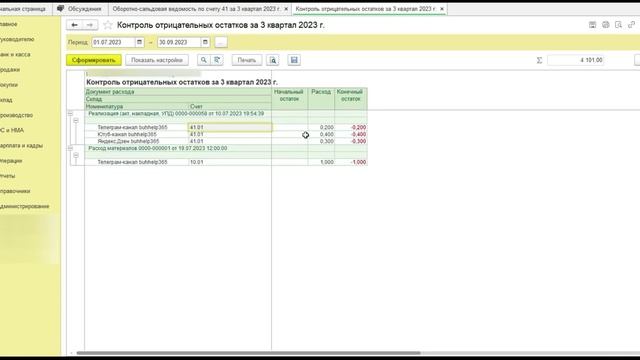The height and width of the screenshot is (360, 640).
Task: Click the -0,200 ending balance cell
Action: coord(351,127)
